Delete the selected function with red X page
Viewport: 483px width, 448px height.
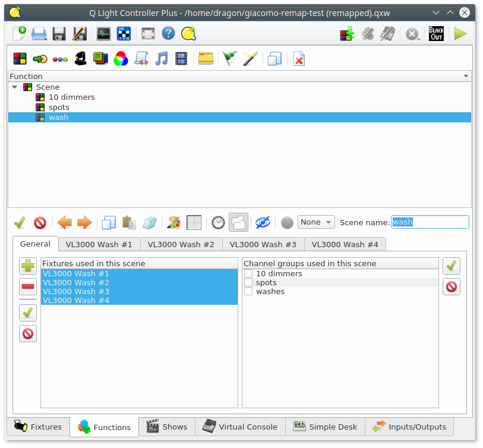pos(299,59)
